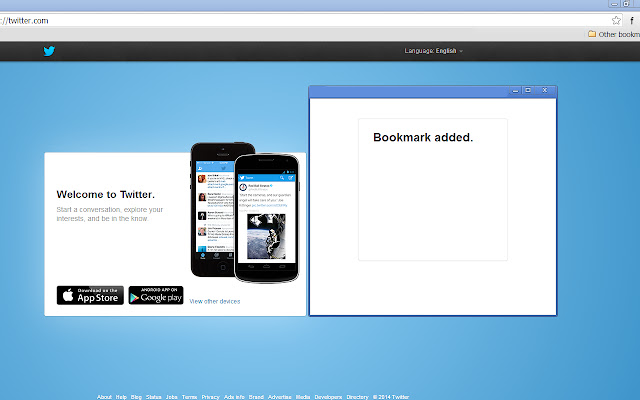Viewport: 640px width, 400px height.
Task: Open the Jobs footer link
Action: [171, 397]
